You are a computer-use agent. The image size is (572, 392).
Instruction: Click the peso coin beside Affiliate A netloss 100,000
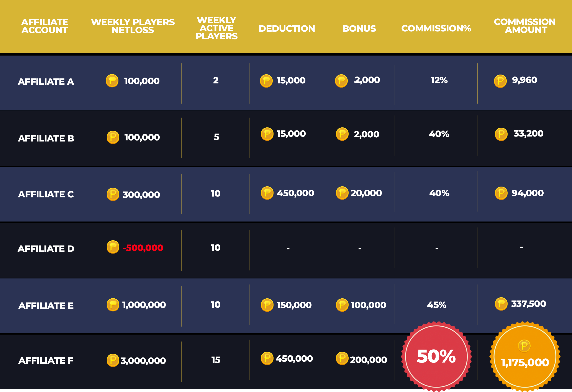tap(112, 81)
